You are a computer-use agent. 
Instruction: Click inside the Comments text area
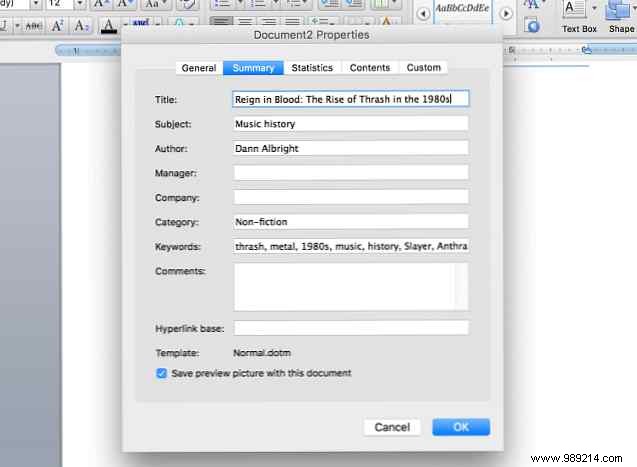point(351,287)
